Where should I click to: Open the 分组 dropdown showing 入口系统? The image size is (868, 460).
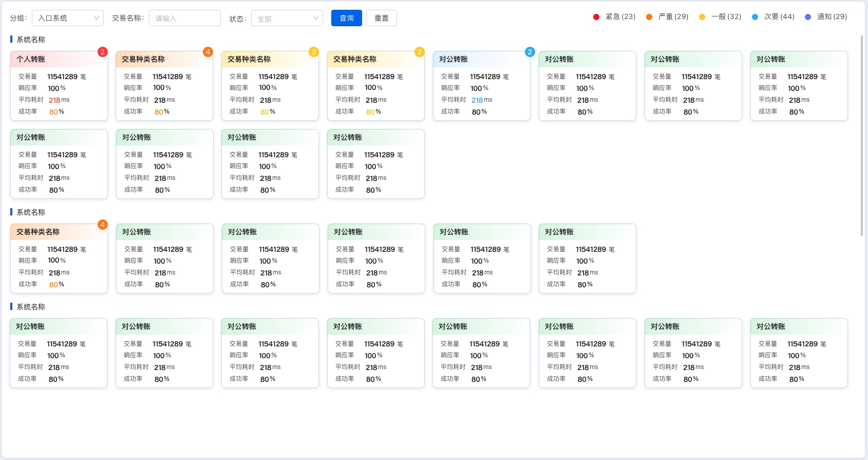tap(68, 18)
